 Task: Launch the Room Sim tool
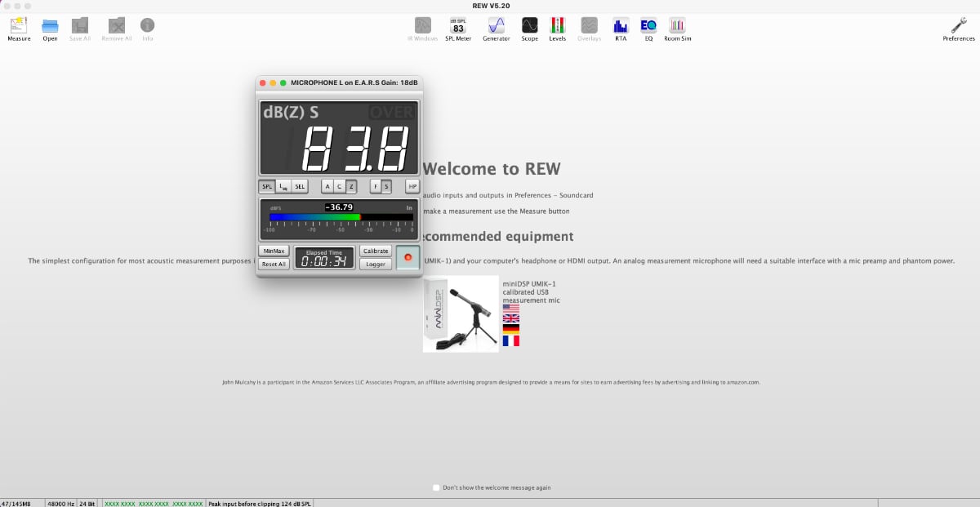pyautogui.click(x=677, y=25)
